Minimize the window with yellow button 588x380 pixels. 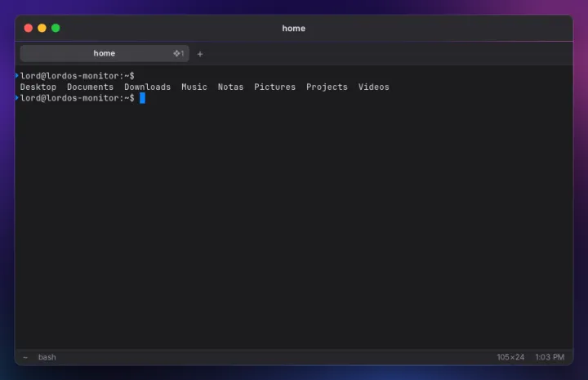pyautogui.click(x=42, y=28)
